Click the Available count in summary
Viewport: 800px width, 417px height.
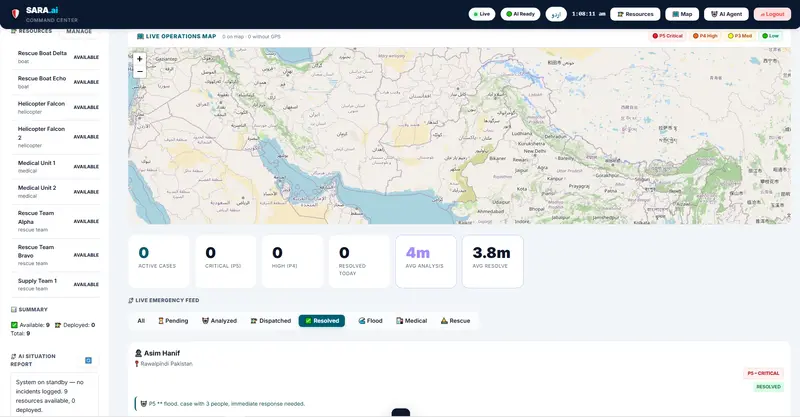click(30, 325)
